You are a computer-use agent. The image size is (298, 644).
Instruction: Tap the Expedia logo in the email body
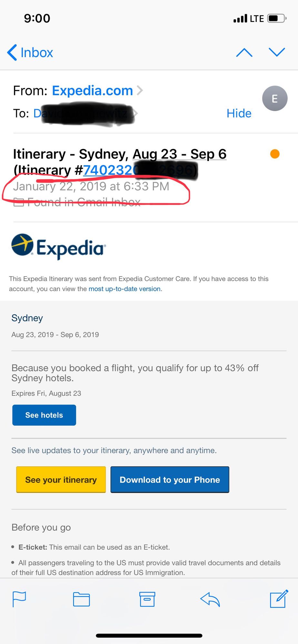pos(58,247)
